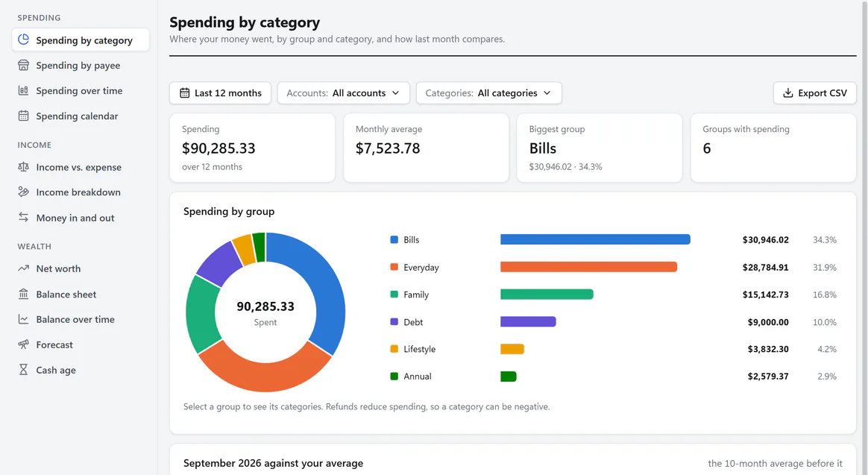
Task: Open Money in and out report
Action: tap(81, 218)
